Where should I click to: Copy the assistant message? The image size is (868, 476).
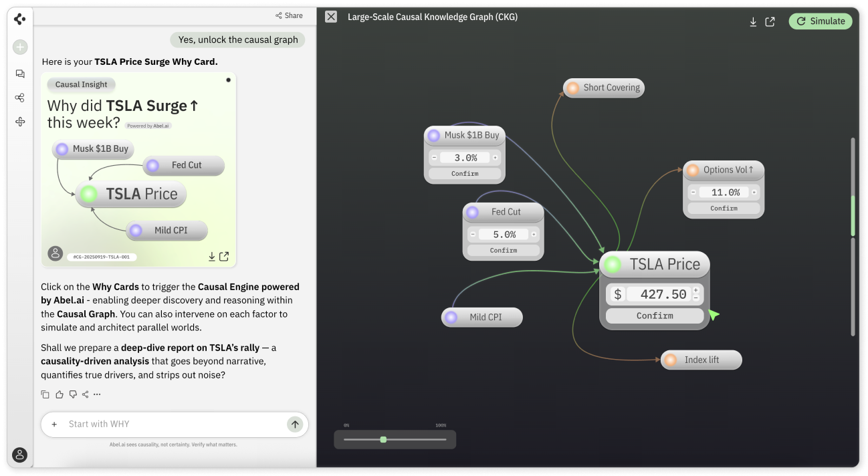[45, 394]
